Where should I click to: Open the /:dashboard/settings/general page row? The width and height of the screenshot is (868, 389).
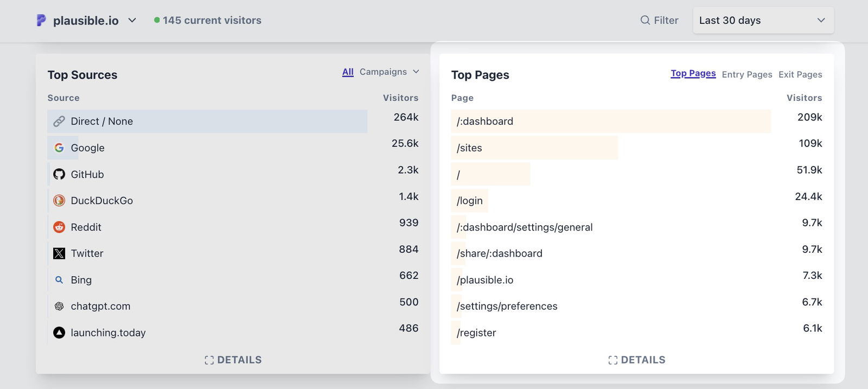[x=524, y=227]
